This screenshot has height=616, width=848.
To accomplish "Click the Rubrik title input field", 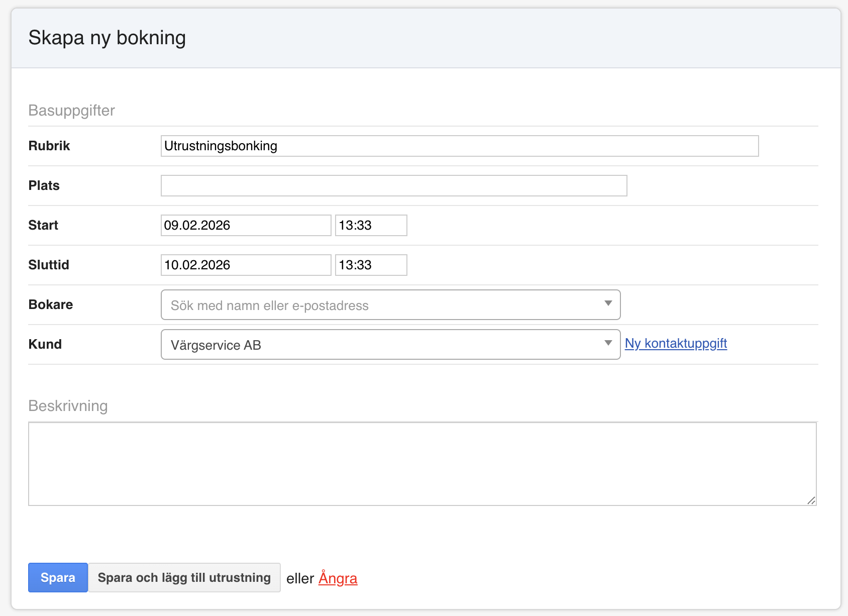I will tap(459, 146).
